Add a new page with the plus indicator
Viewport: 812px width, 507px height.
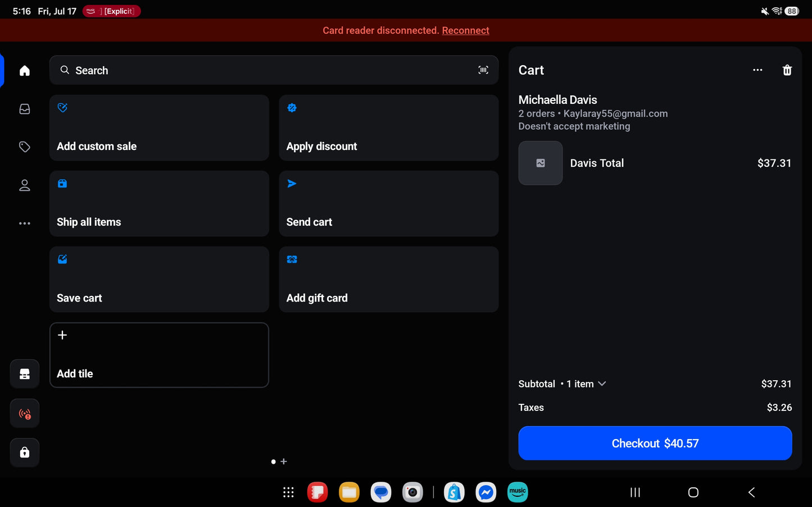284,462
